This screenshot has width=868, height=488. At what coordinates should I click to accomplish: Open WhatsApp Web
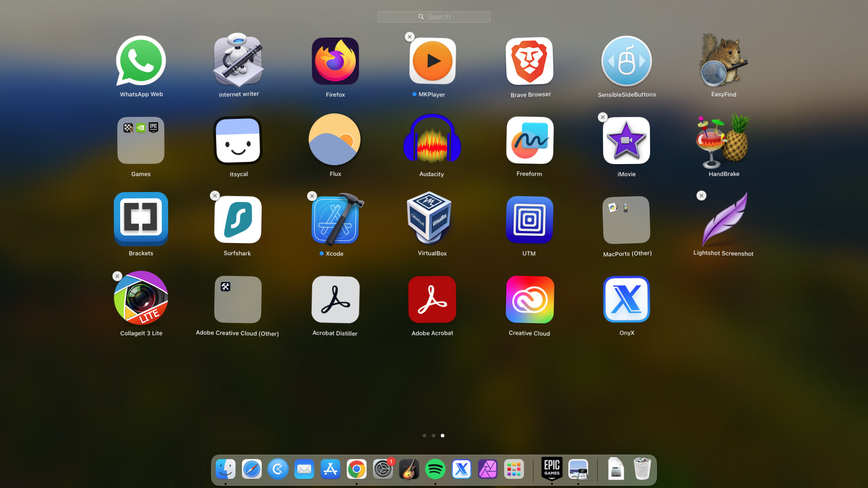coord(141,61)
